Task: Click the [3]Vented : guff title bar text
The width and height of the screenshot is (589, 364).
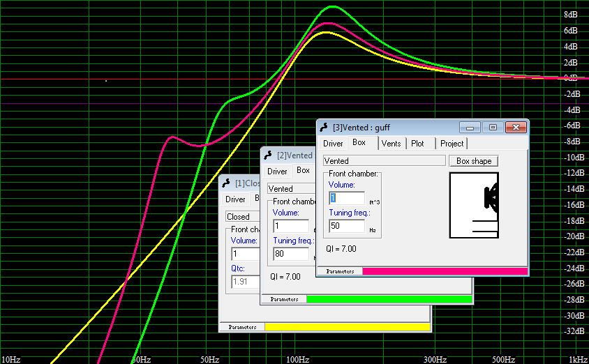Action: tap(361, 128)
